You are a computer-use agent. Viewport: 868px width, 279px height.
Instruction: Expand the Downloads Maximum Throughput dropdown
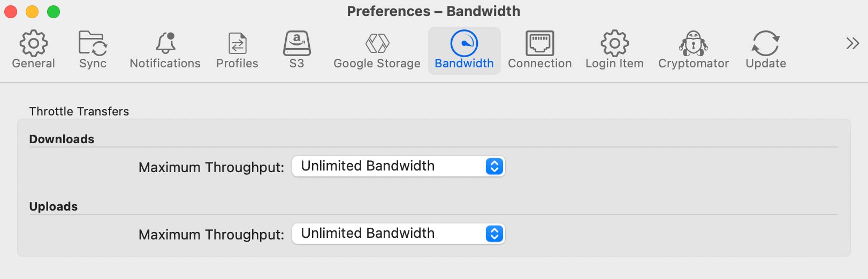point(399,166)
